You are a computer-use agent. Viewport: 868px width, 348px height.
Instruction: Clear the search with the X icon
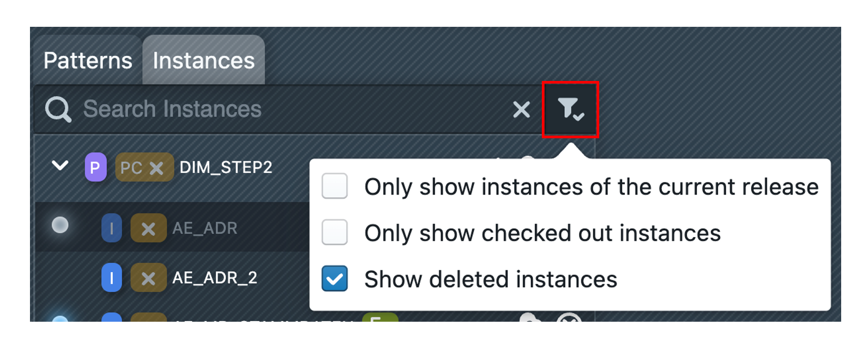(x=521, y=109)
